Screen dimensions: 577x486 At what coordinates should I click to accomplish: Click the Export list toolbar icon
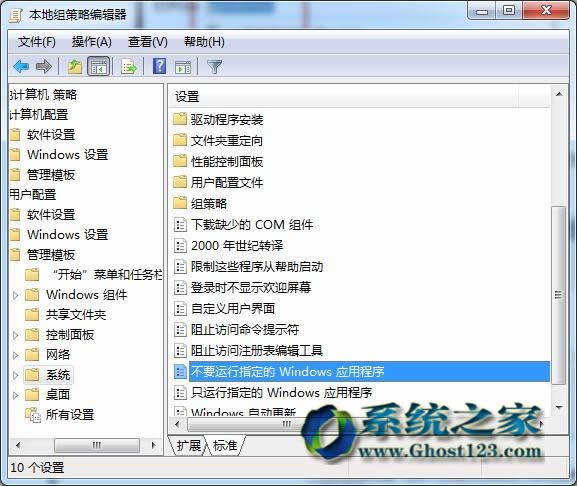pyautogui.click(x=129, y=67)
